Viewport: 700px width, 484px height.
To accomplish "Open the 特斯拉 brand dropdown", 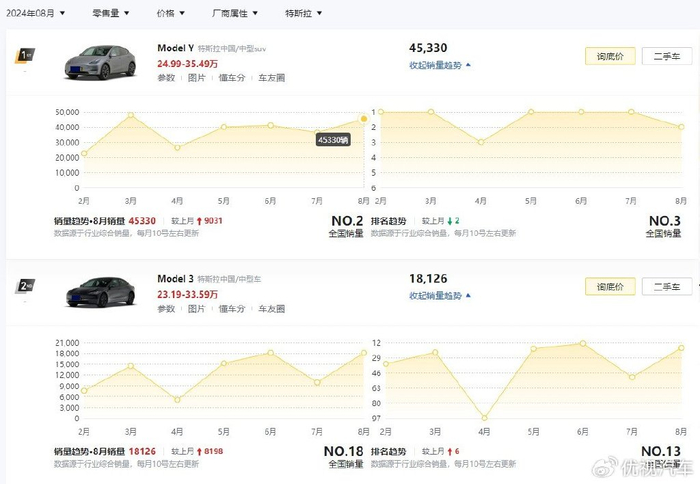I will (303, 13).
